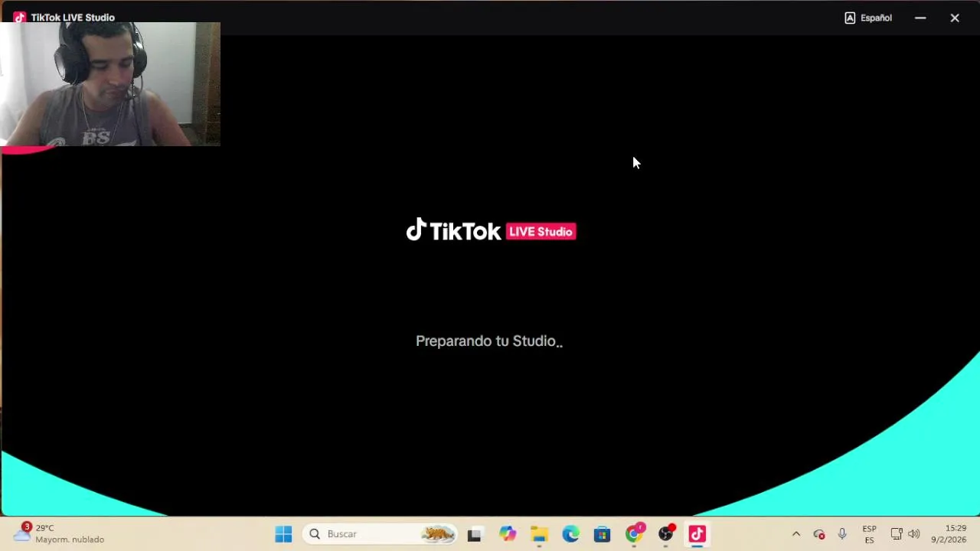The image size is (980, 551).
Task: Minimize the TikTok LIVE Studio window
Action: (x=920, y=18)
